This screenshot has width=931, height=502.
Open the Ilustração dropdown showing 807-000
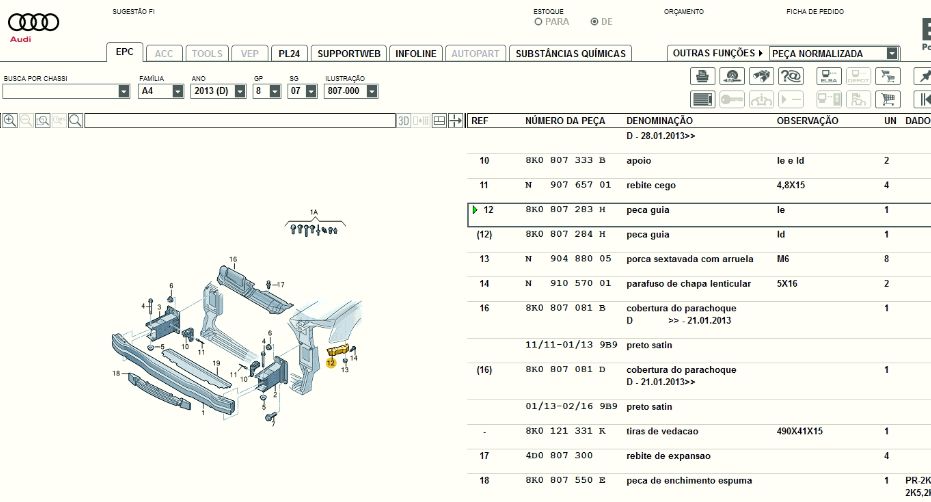(x=372, y=91)
